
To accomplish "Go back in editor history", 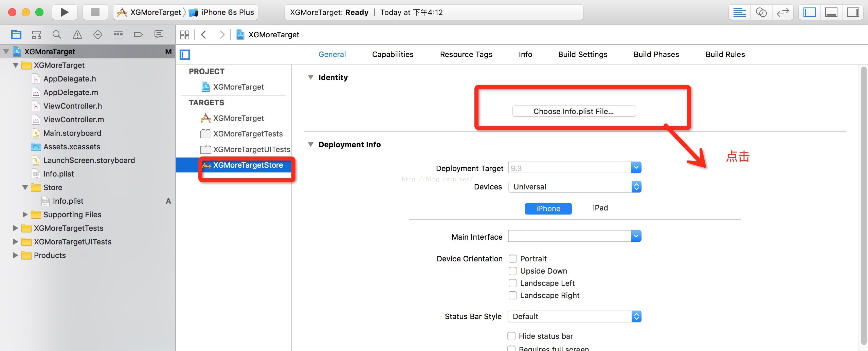I will pos(204,35).
